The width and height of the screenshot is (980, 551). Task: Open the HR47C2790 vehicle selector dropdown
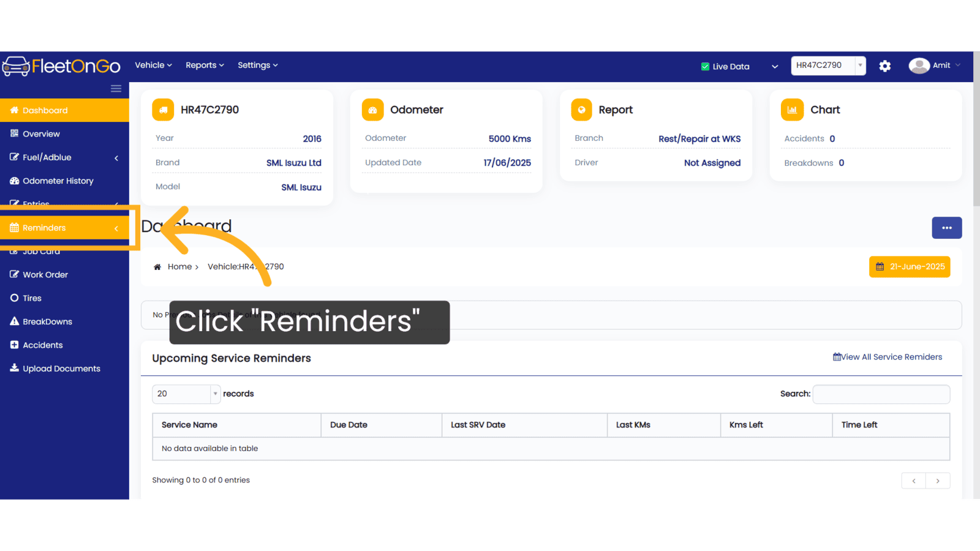pos(828,66)
